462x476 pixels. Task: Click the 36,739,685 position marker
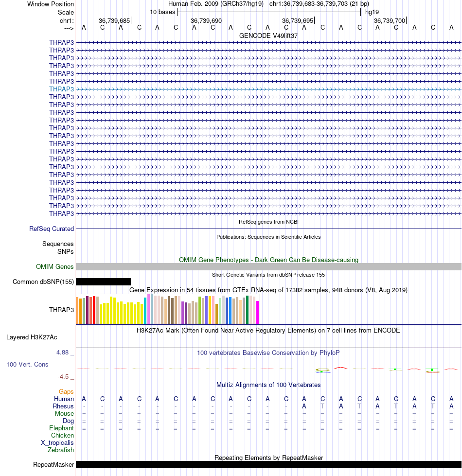point(114,20)
